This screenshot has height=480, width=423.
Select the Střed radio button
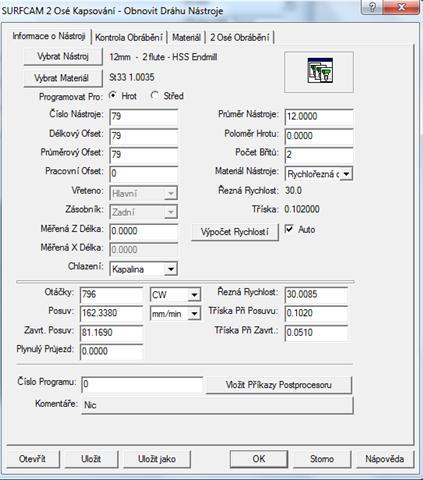tap(154, 96)
